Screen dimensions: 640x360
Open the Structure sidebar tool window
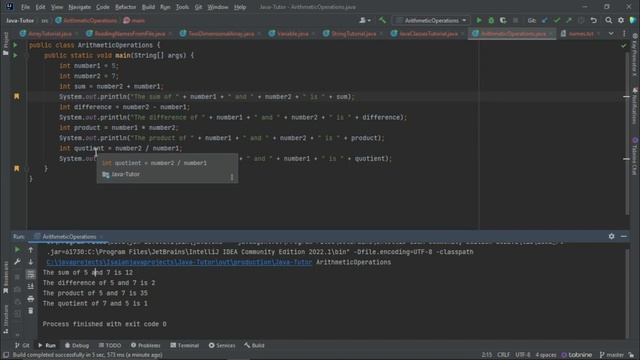[x=5, y=320]
